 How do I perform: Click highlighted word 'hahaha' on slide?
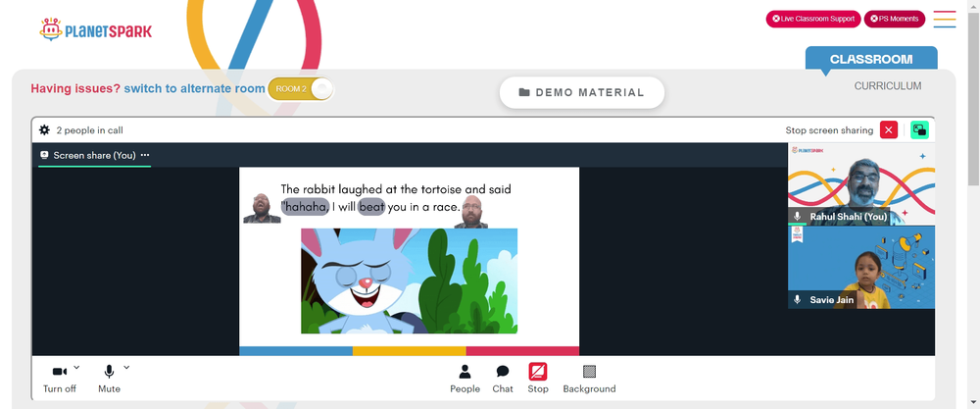[305, 207]
